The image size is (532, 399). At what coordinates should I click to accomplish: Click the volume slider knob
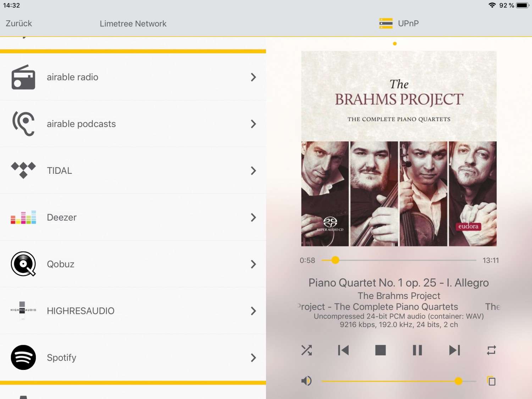point(459,381)
